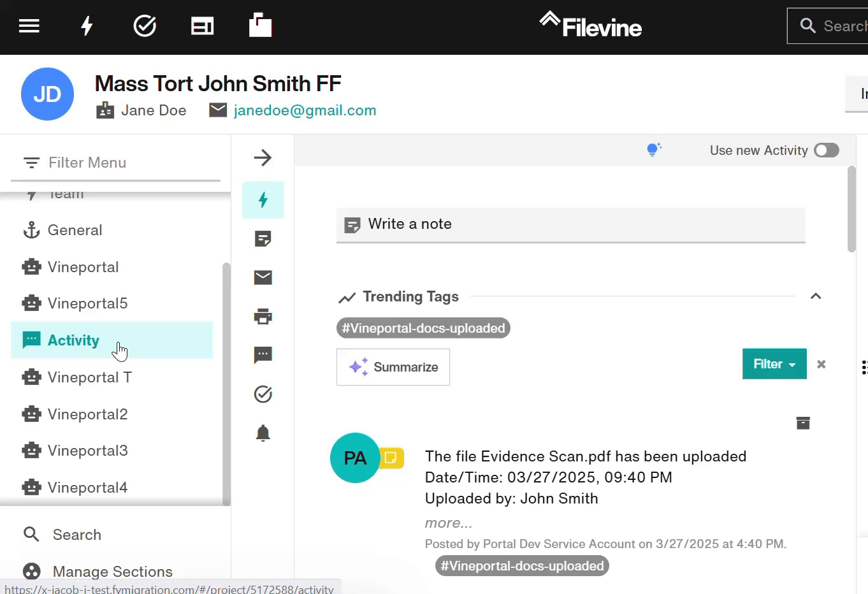The height and width of the screenshot is (594, 868).
Task: Click the envelope icon beside the email address
Action: tap(218, 110)
